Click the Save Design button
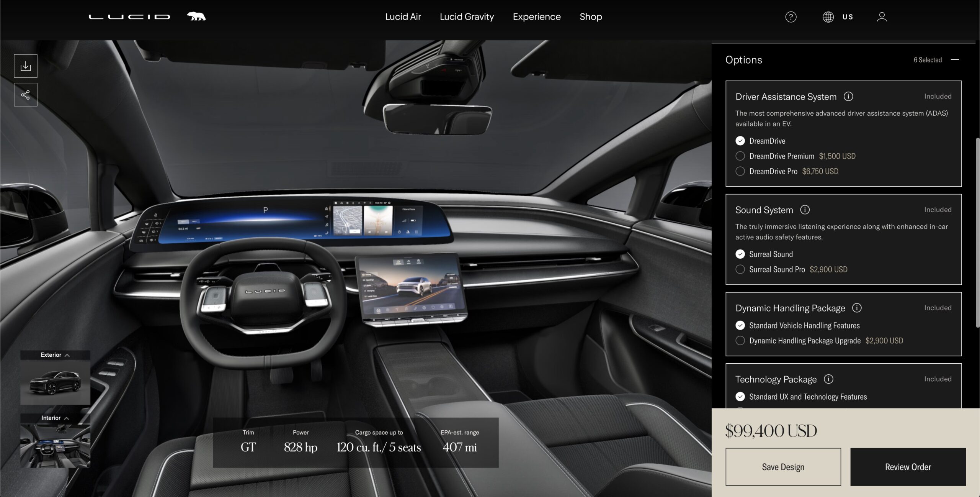The image size is (980, 497). pyautogui.click(x=783, y=467)
